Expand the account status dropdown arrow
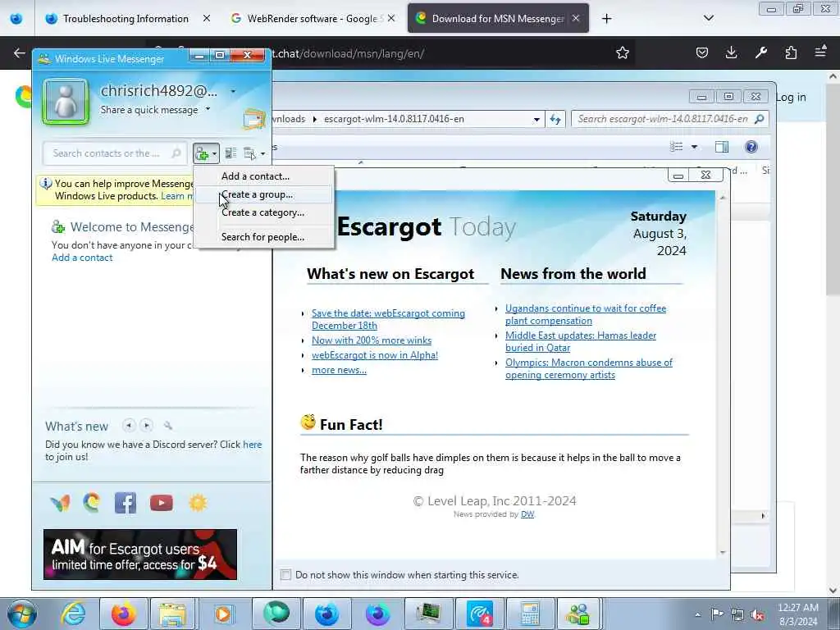This screenshot has width=840, height=630. [x=233, y=92]
